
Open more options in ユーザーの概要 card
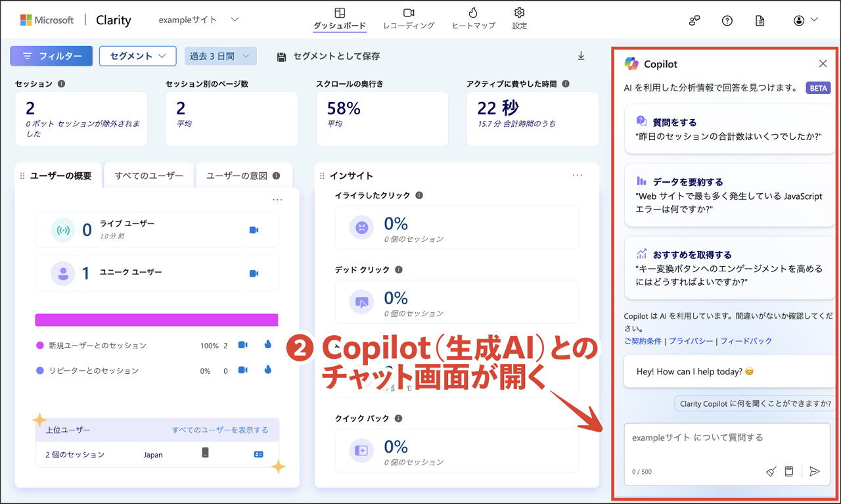[x=277, y=200]
